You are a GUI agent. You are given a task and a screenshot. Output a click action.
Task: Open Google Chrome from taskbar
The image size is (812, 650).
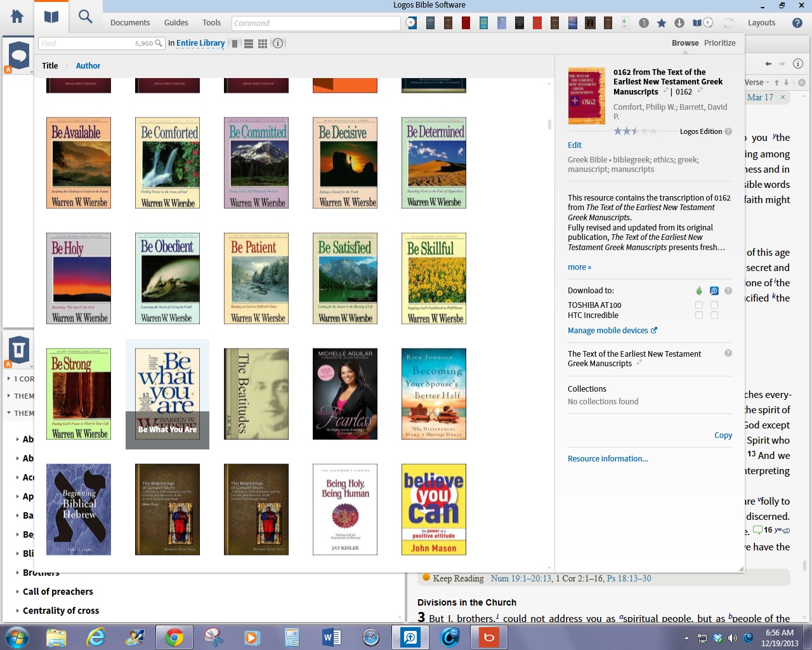point(174,637)
